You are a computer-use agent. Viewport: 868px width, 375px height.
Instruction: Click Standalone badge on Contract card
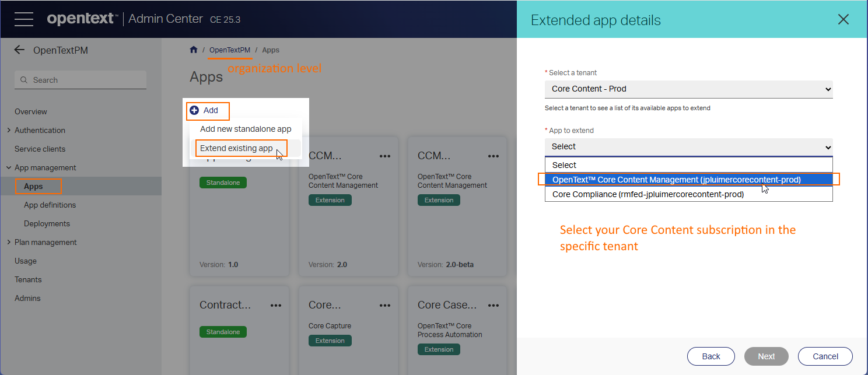click(x=223, y=332)
